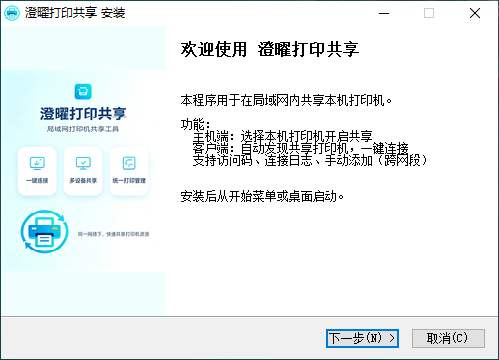499x360 pixels.
Task: Close the installer window
Action: [475, 13]
